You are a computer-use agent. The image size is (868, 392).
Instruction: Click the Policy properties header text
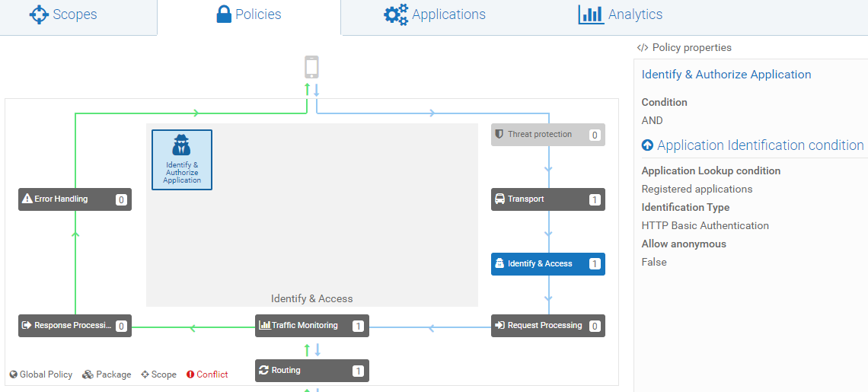click(x=692, y=48)
